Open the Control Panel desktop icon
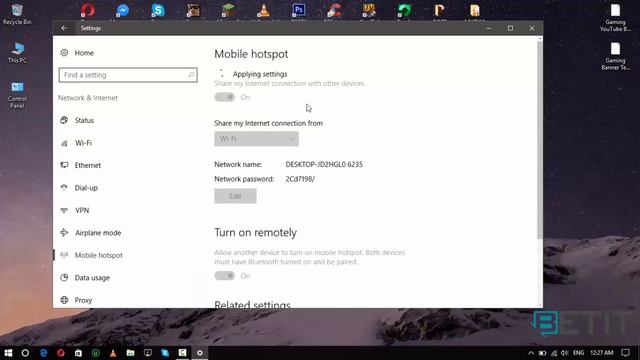Viewport: 640px width, 360px height. pos(17,95)
